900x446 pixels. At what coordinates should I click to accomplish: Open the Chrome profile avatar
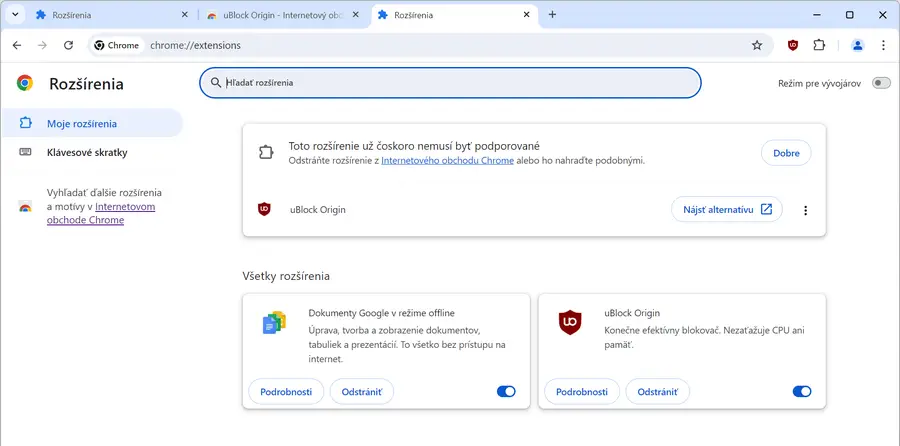point(857,45)
